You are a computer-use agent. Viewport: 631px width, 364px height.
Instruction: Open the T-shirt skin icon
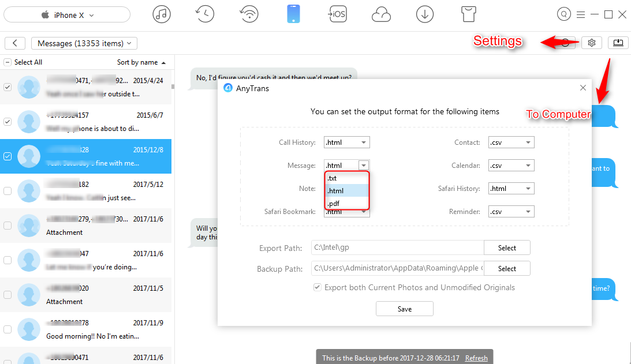point(468,14)
